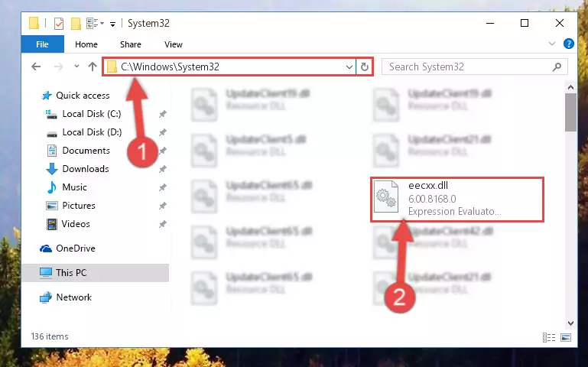Image resolution: width=588 pixels, height=367 pixels.
Task: Select Quick access in the navigation pane
Action: (x=83, y=96)
